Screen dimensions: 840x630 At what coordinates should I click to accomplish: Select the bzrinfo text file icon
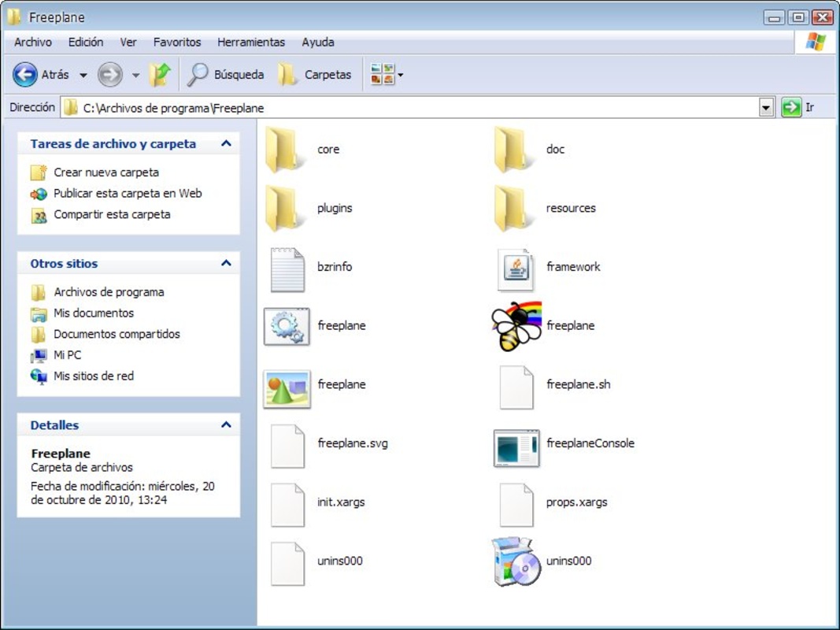(x=287, y=269)
